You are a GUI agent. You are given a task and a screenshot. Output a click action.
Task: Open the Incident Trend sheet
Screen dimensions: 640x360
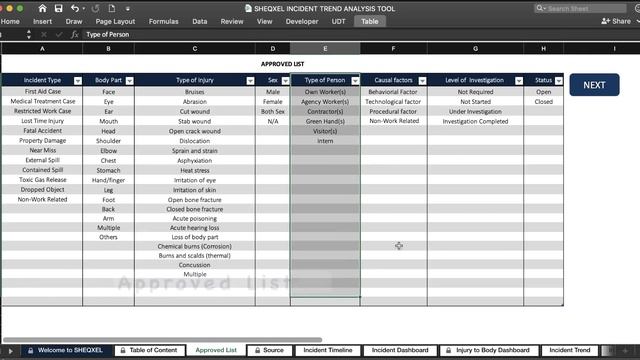(570, 350)
